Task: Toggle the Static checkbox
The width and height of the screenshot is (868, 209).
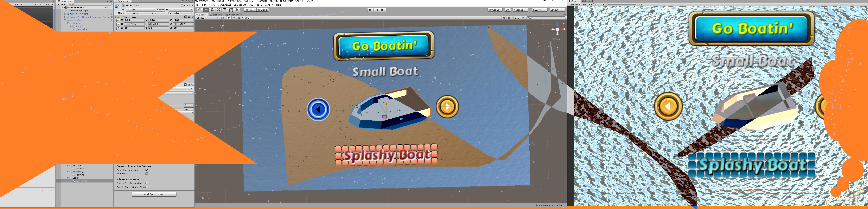Action: coord(182,6)
